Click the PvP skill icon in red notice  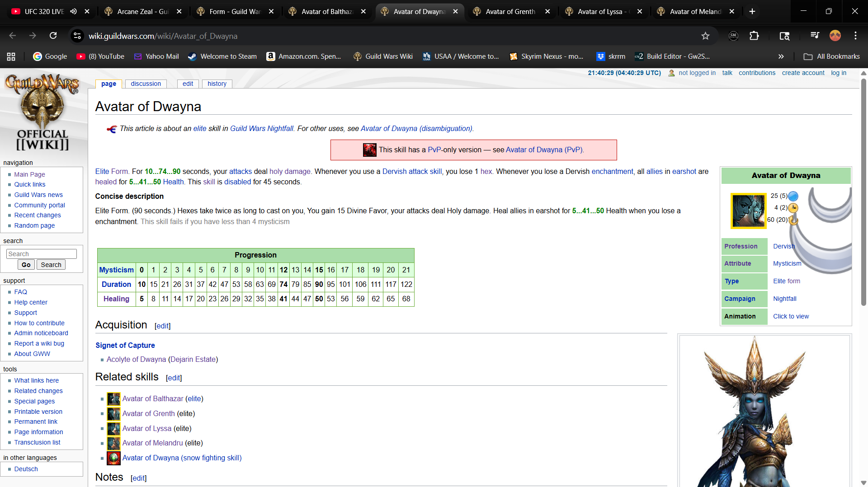coord(369,150)
